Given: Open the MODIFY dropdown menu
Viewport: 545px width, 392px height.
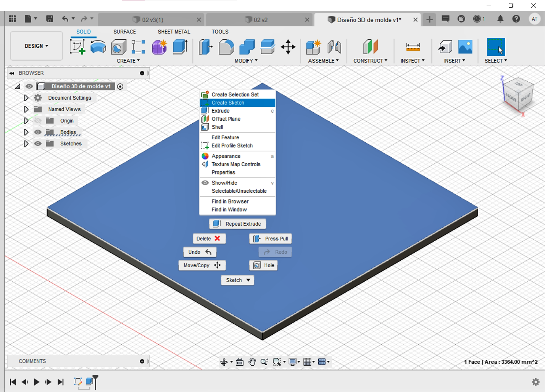Looking at the screenshot, I should [x=246, y=61].
